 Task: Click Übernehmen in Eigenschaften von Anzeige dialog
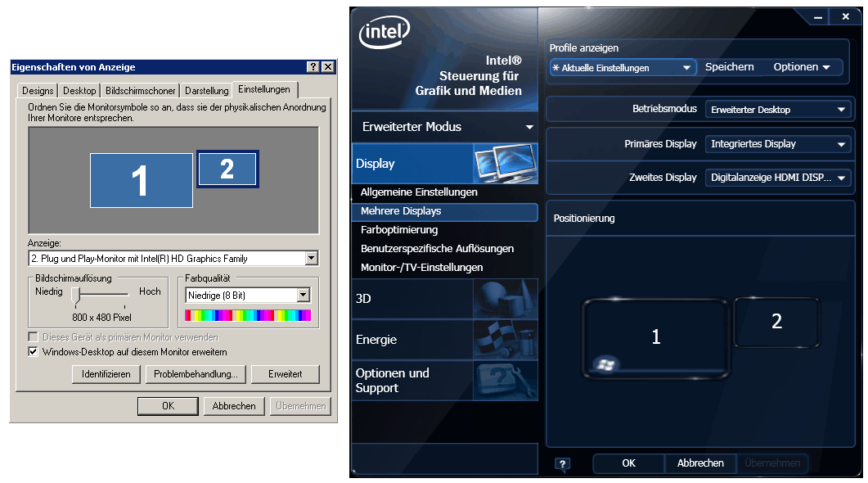[301, 406]
